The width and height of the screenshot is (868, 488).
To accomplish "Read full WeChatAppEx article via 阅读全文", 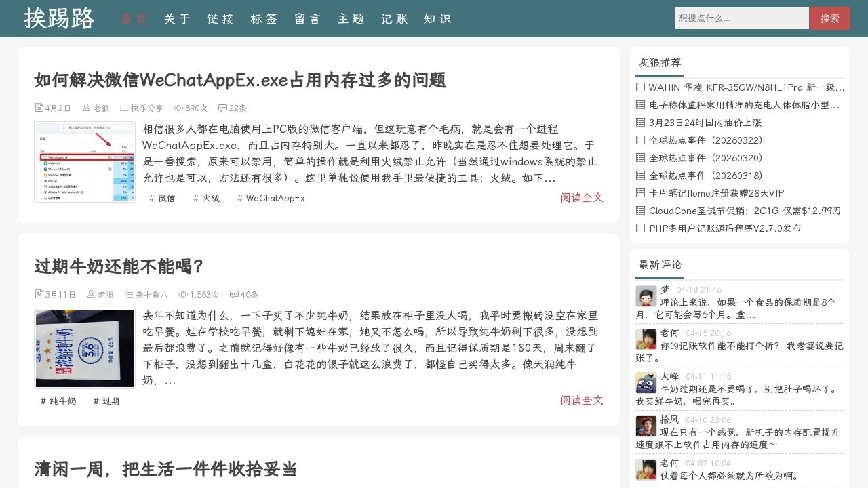I will [x=581, y=197].
